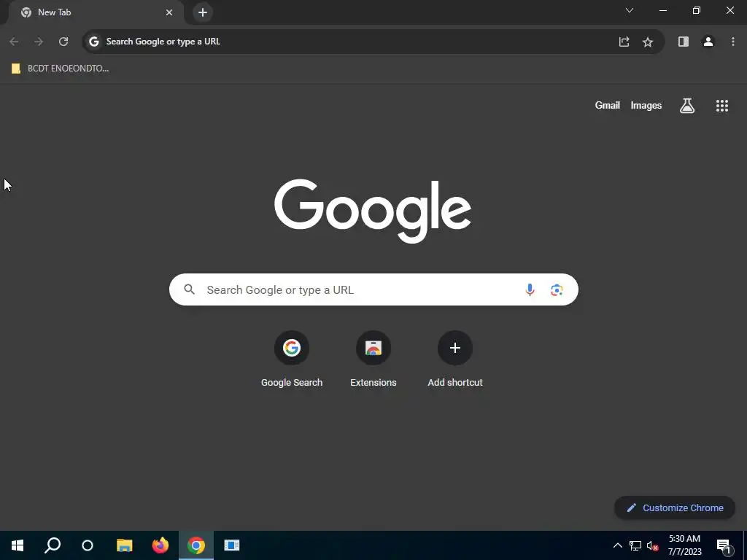The height and width of the screenshot is (560, 747).
Task: Click the Google G icon in address bar
Action: pyautogui.click(x=94, y=42)
